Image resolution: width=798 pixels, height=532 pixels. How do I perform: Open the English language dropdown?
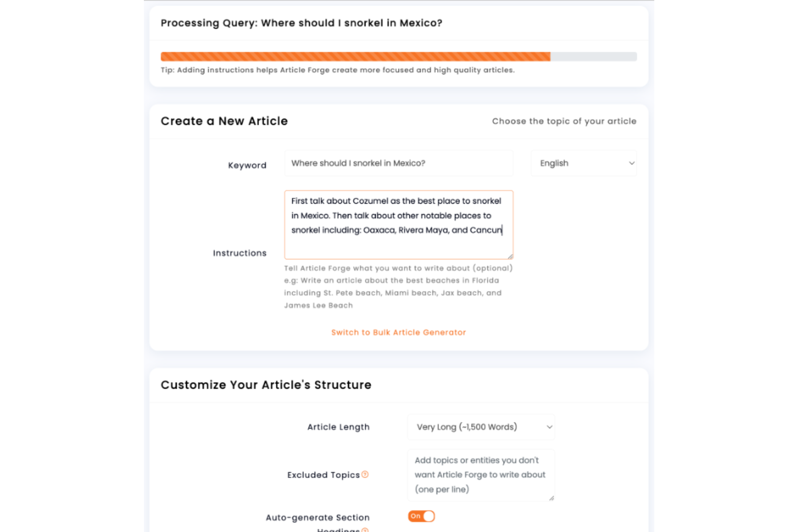pyautogui.click(x=583, y=163)
